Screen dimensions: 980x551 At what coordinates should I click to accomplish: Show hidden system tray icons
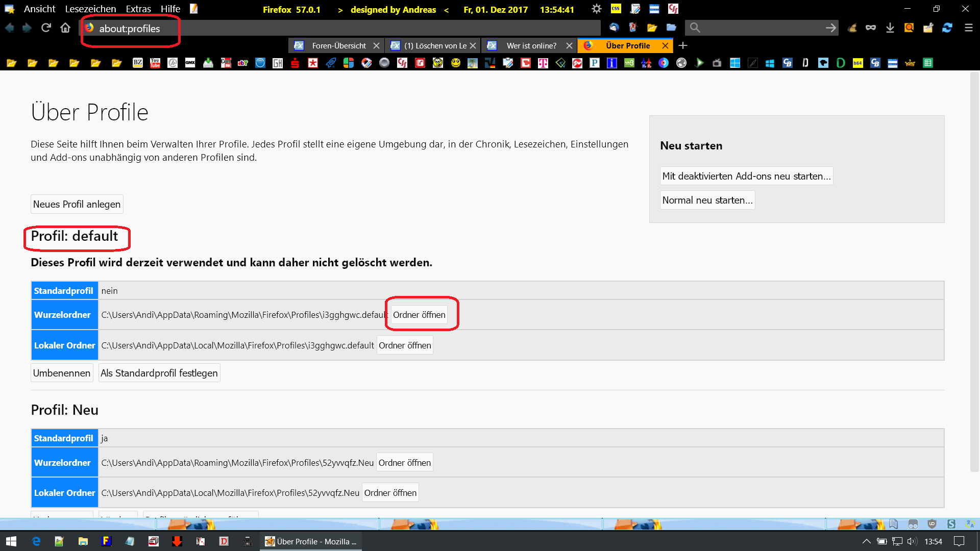pyautogui.click(x=866, y=541)
